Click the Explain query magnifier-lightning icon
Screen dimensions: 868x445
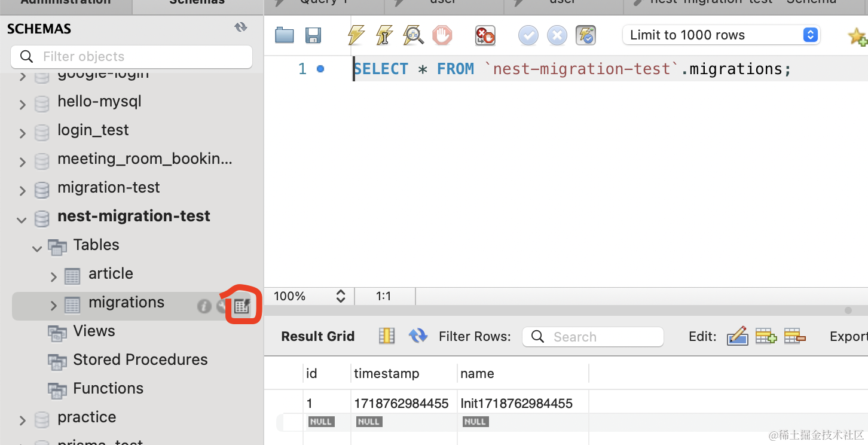(x=413, y=35)
